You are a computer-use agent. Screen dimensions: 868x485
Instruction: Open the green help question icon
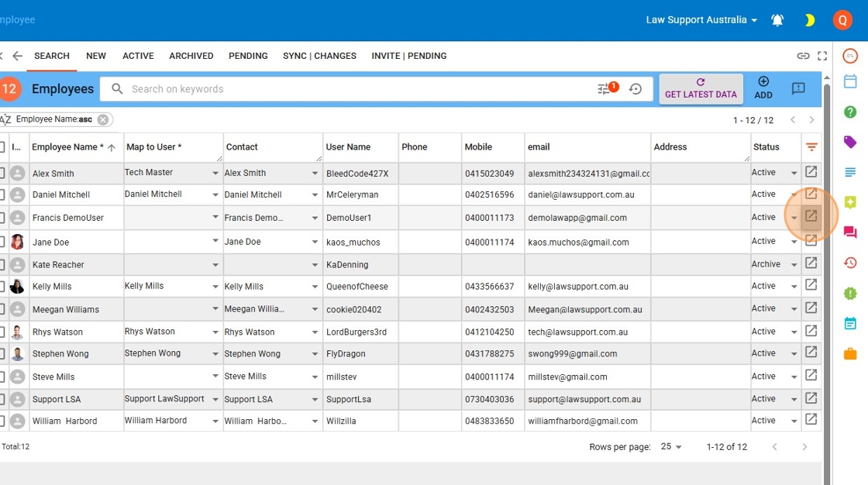(850, 112)
